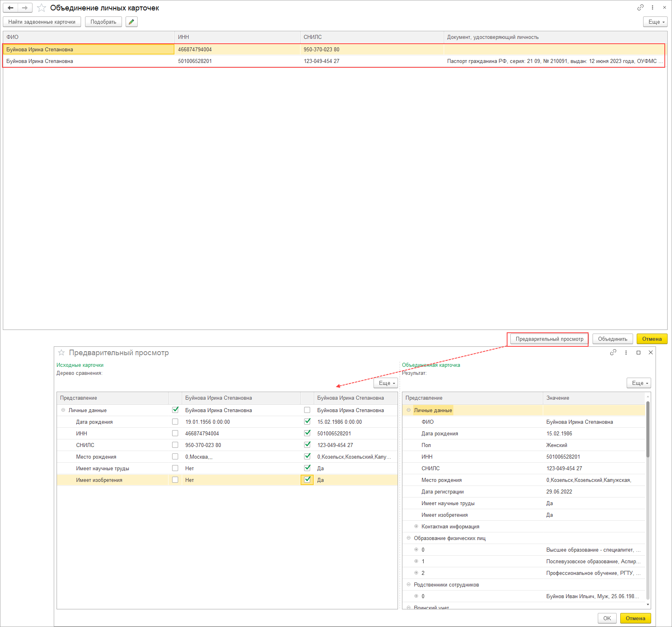Check 'Нет' box for Имеет научные труды
The height and width of the screenshot is (627, 672).
(175, 468)
